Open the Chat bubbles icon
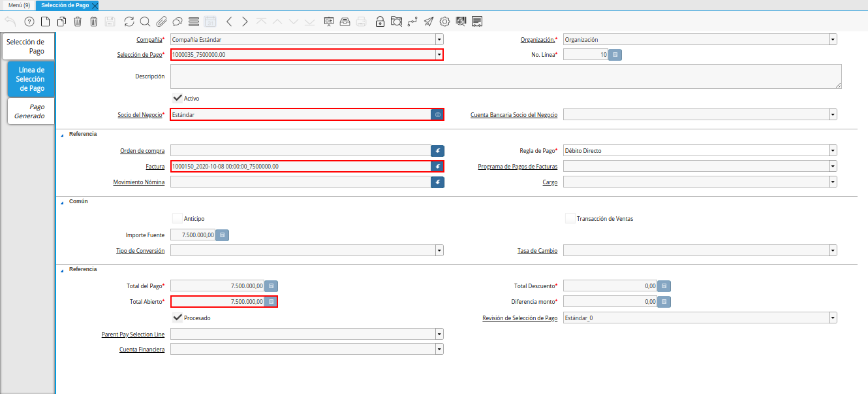 coord(177,22)
